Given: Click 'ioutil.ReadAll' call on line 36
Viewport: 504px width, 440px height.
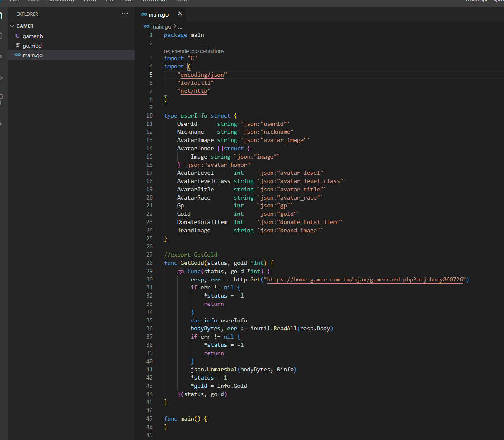Looking at the screenshot, I should pyautogui.click(x=274, y=329).
